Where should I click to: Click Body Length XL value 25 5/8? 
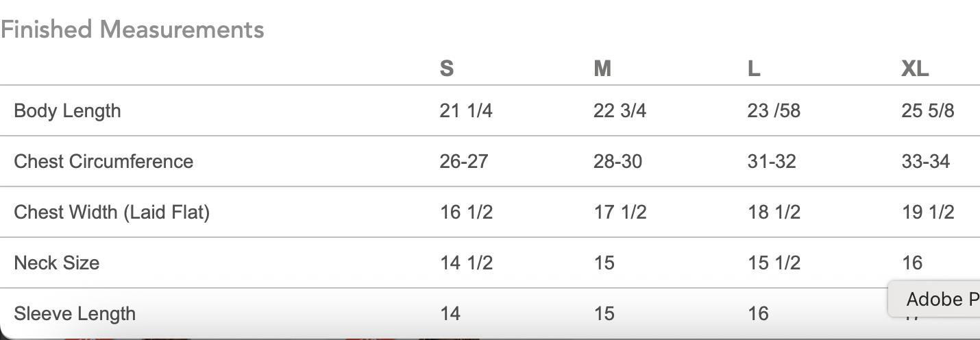[x=928, y=111]
